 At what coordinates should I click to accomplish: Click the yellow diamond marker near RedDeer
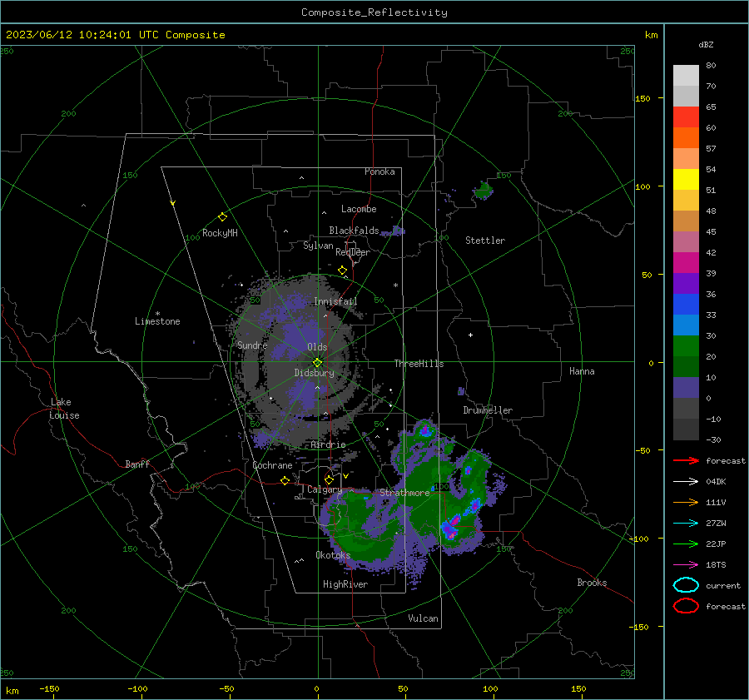343,271
